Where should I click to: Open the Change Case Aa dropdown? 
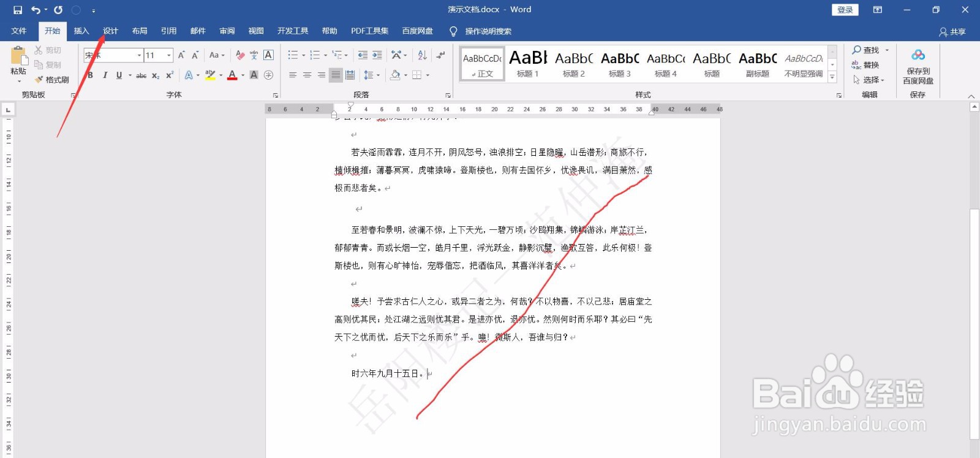(x=217, y=55)
